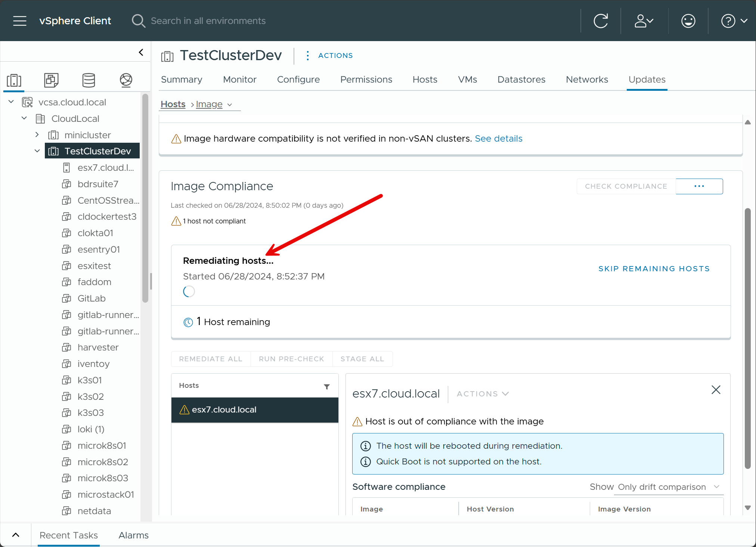Viewport: 756px width, 547px height.
Task: Click the Hosts column filter icon
Action: (327, 386)
